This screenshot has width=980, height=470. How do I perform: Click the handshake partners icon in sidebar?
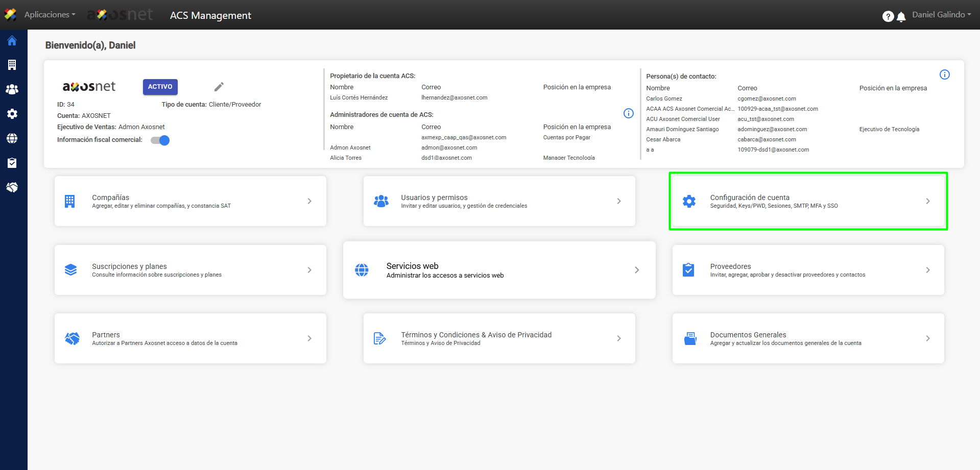coord(12,187)
